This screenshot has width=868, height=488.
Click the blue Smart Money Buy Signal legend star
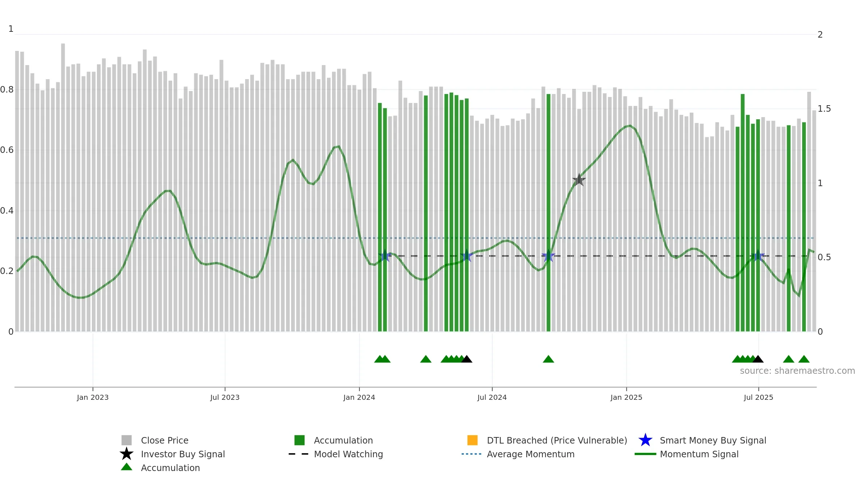point(645,440)
